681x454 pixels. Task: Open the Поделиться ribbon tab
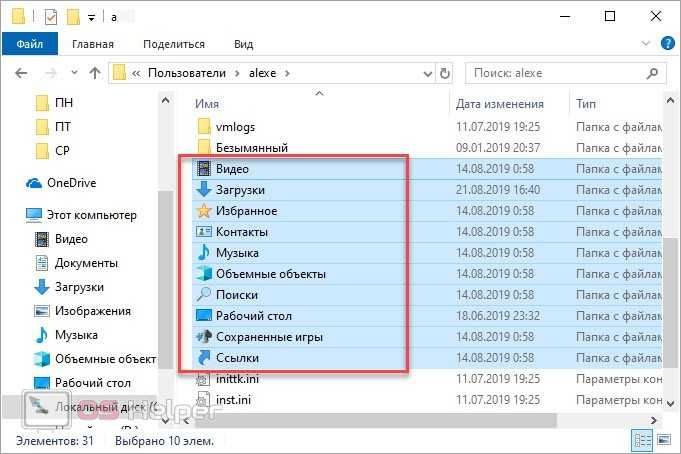(174, 44)
